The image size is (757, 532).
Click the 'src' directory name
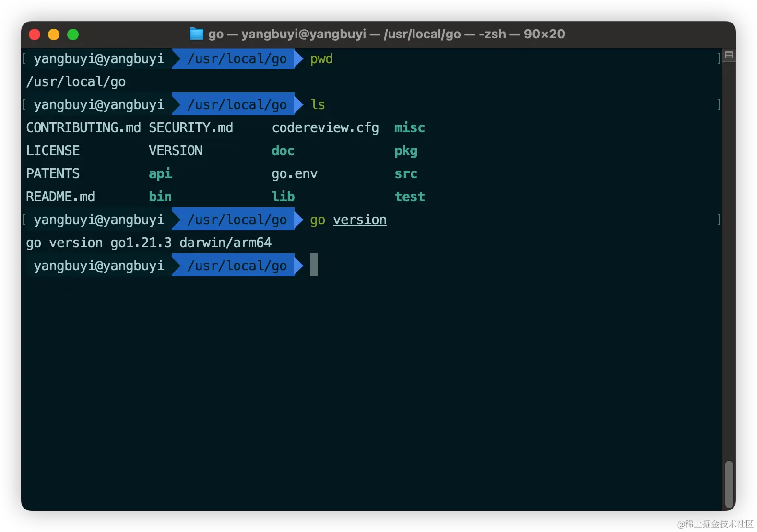406,174
